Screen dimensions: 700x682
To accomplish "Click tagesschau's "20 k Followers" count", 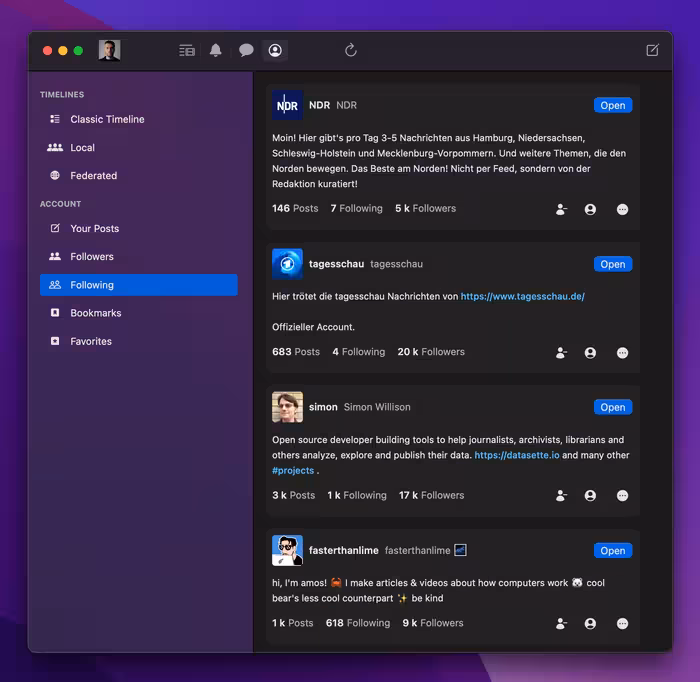I will [x=431, y=352].
